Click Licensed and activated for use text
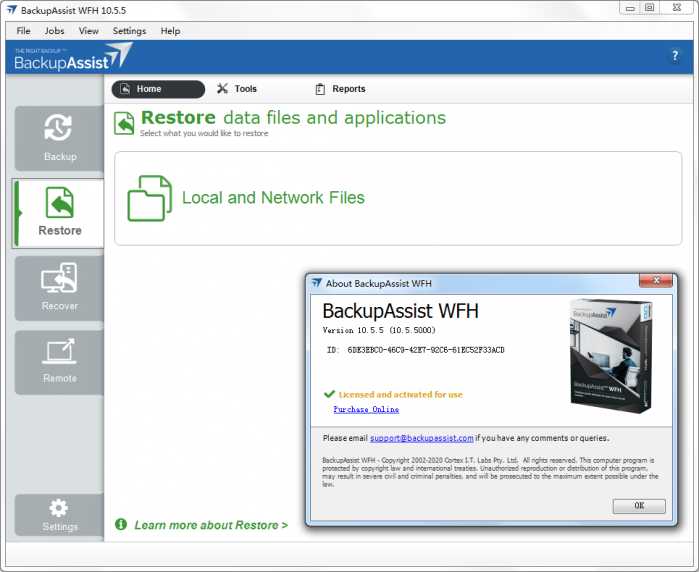The height and width of the screenshot is (572, 699). click(x=400, y=394)
